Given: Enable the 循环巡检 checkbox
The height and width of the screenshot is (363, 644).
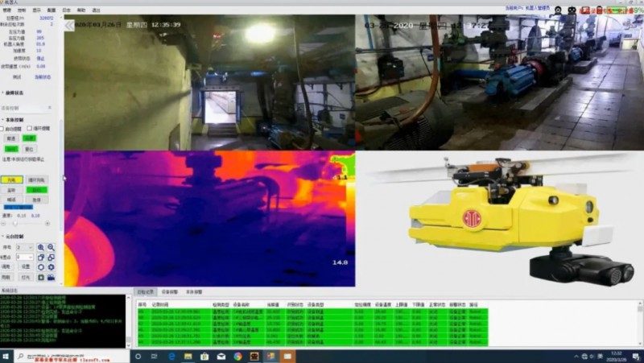Looking at the screenshot, I should [x=29, y=129].
